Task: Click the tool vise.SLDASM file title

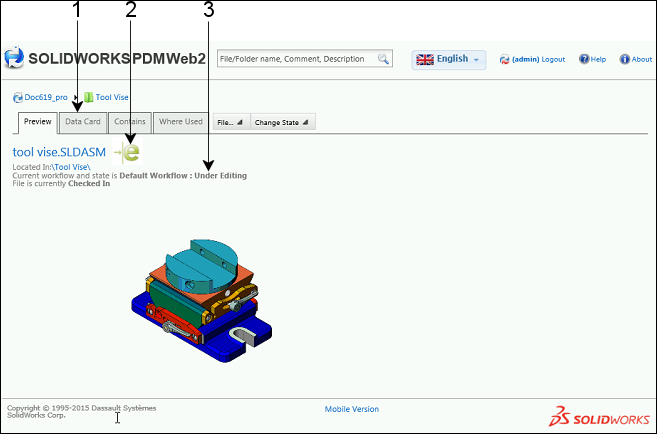Action: coord(59,152)
